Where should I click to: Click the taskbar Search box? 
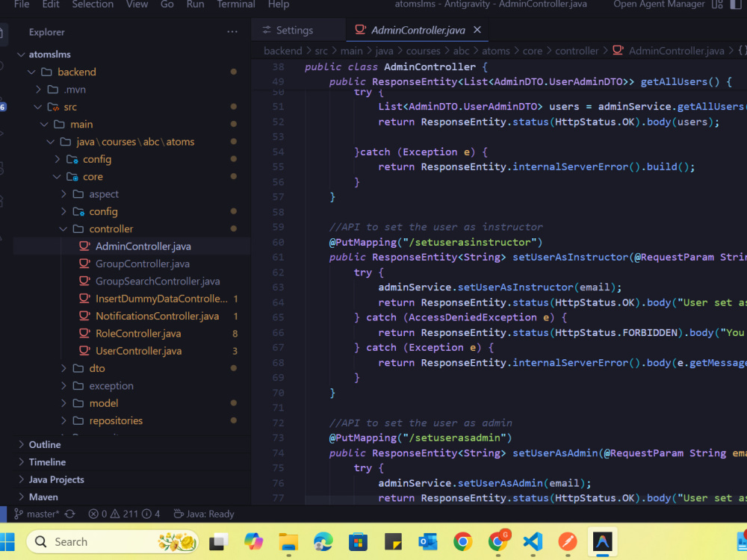[113, 542]
